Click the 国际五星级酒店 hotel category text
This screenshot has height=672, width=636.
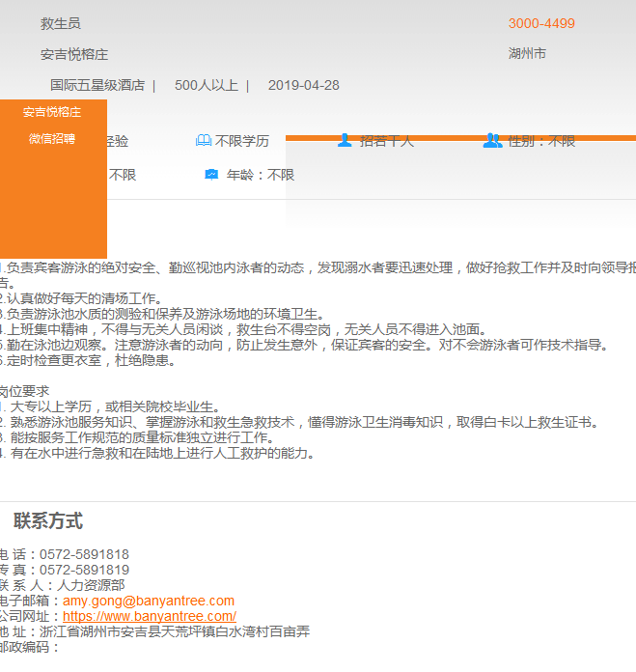pyautogui.click(x=97, y=85)
